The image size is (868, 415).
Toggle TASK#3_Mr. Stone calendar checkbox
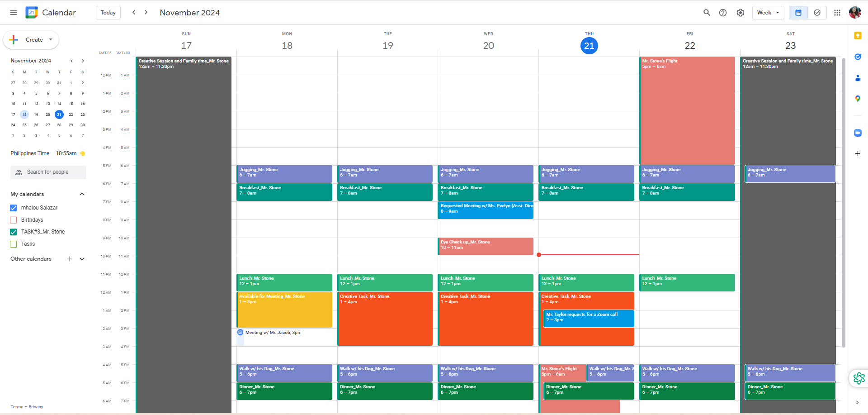coord(14,232)
